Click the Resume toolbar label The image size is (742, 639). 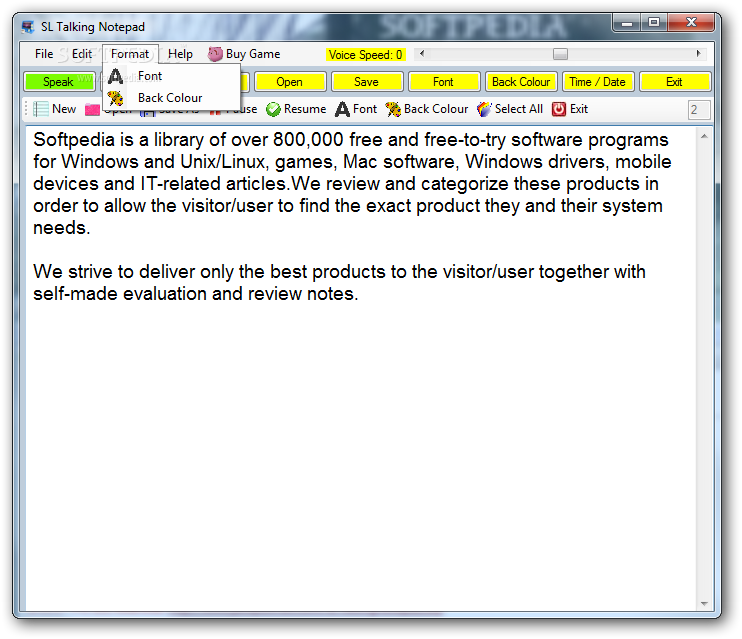[305, 109]
